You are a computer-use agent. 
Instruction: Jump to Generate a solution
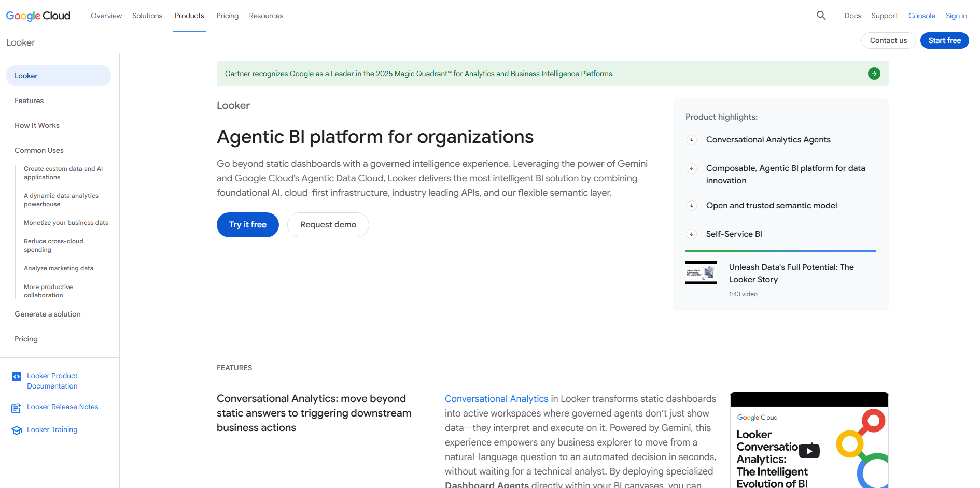click(48, 314)
